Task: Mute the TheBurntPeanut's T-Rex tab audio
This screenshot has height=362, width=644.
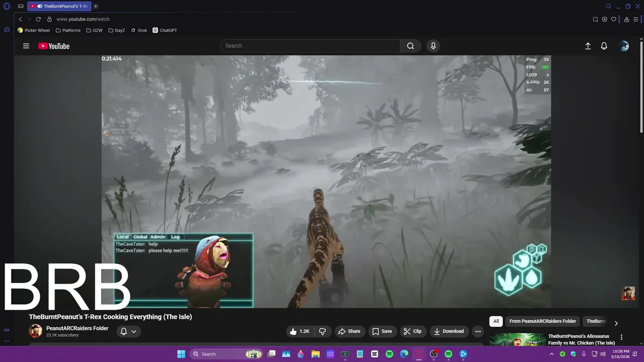Action: (40, 7)
